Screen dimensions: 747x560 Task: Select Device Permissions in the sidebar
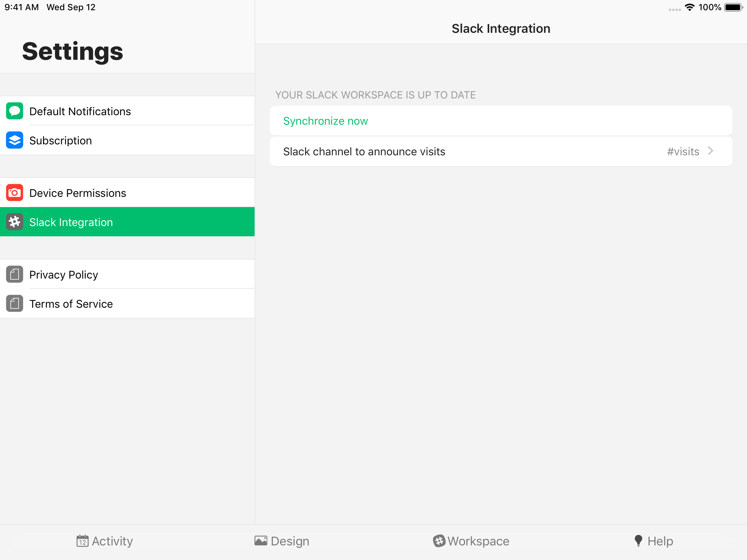(127, 192)
